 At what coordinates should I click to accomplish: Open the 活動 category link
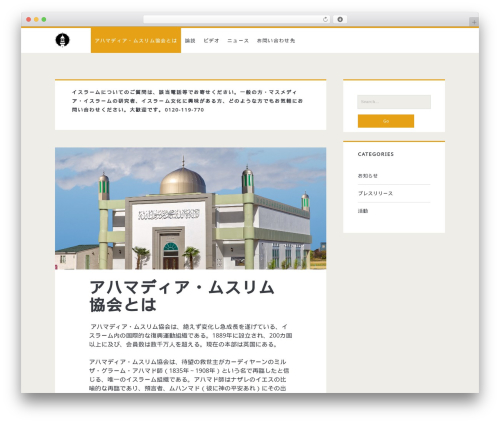[x=363, y=211]
